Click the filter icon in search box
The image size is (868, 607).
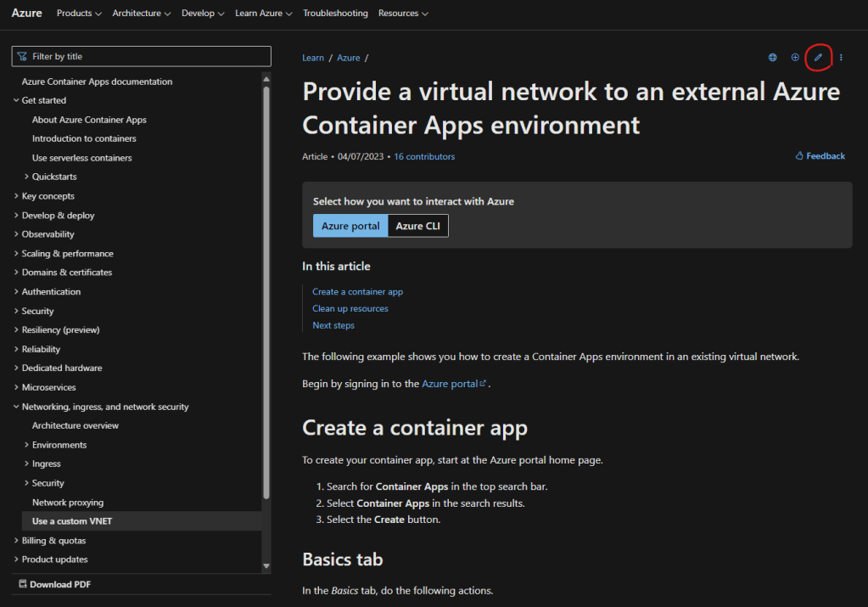(x=22, y=57)
